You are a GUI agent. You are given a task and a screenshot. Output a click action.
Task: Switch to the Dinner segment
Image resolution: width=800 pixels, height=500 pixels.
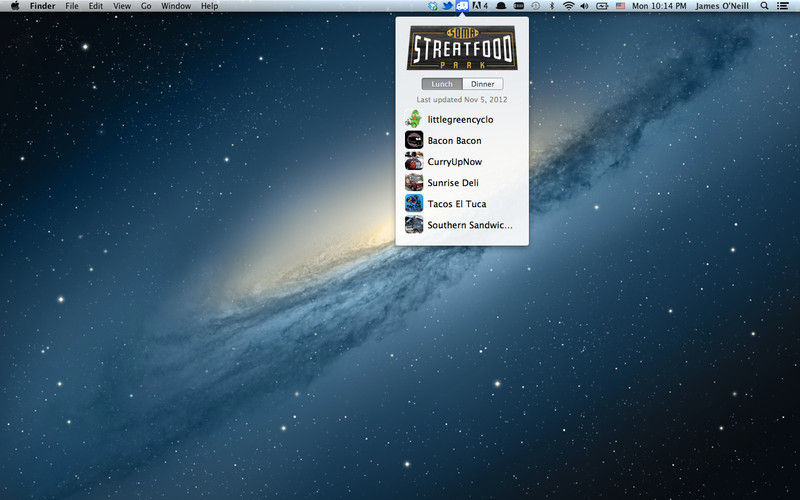tap(483, 84)
